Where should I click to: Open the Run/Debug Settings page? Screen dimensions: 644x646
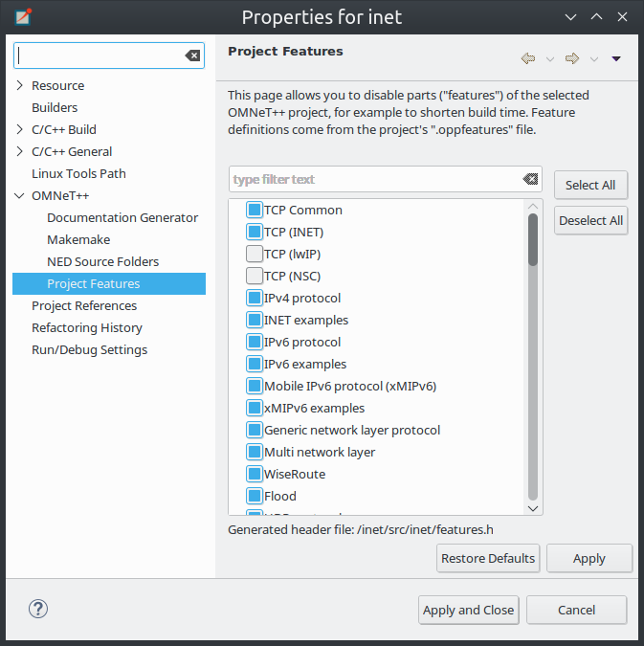coord(89,349)
